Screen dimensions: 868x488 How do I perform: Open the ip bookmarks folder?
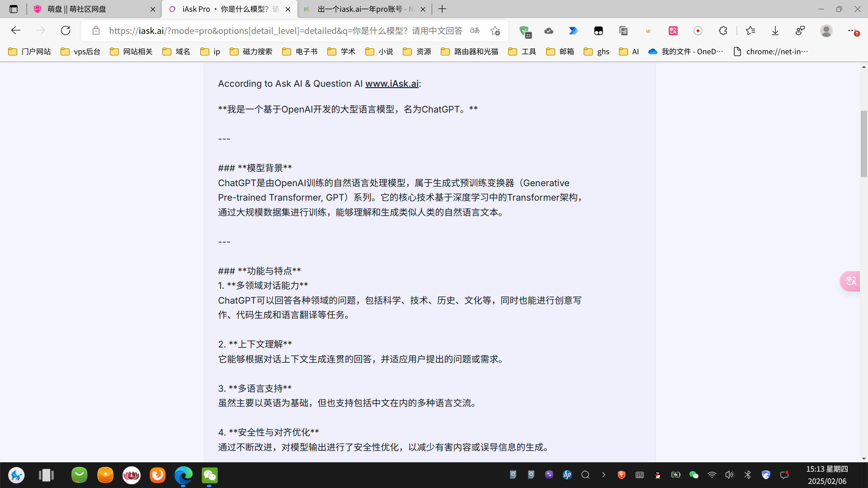(x=211, y=52)
